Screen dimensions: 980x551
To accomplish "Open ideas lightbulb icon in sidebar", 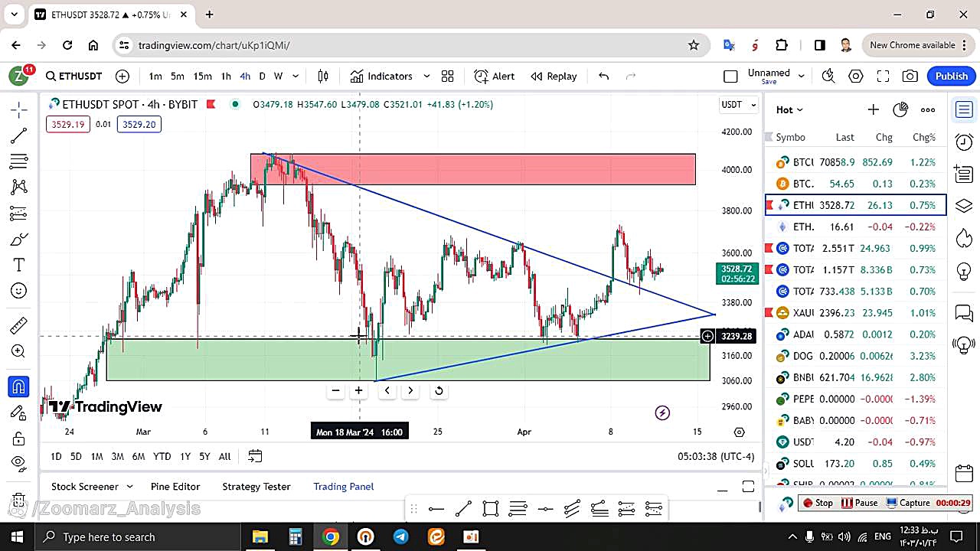I will point(964,270).
